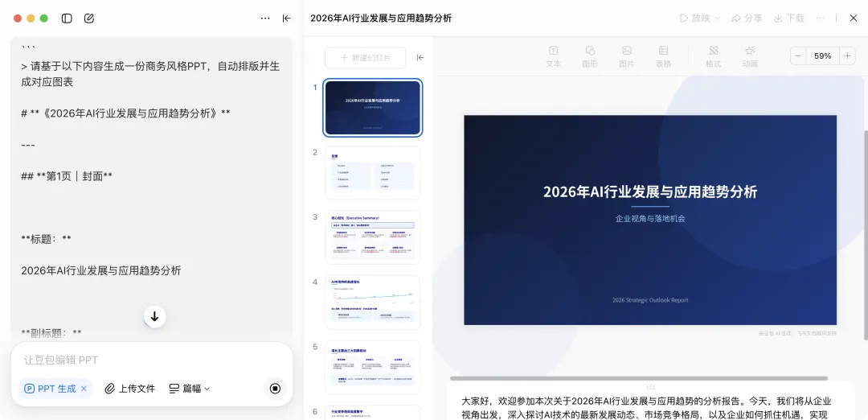Collapse the slide thumbnail panel
The height and width of the screenshot is (420, 868).
tap(420, 58)
